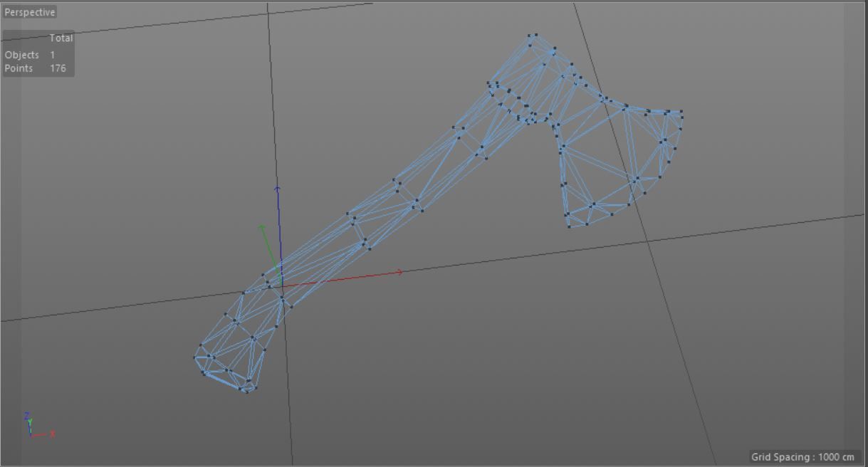Click the Perspective viewport label
This screenshot has width=868, height=467.
pyautogui.click(x=29, y=12)
